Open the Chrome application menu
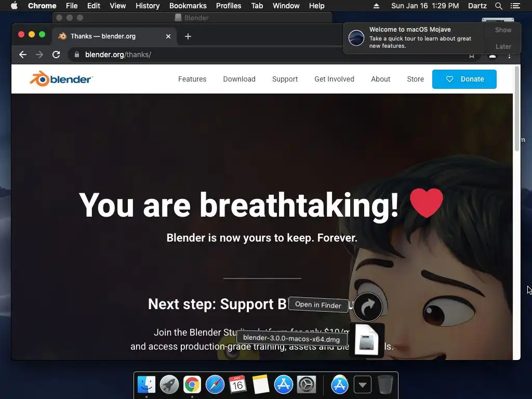Image resolution: width=532 pixels, height=399 pixels. click(x=42, y=6)
